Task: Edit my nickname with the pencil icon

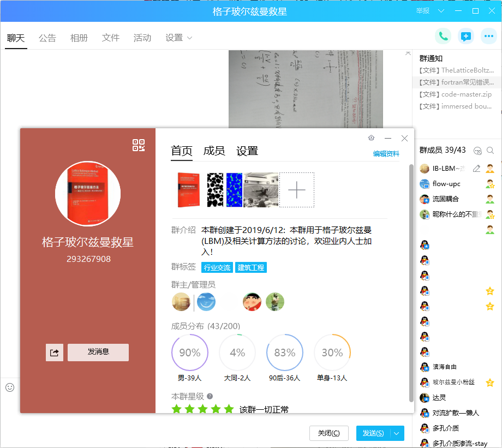Action: coord(476,169)
